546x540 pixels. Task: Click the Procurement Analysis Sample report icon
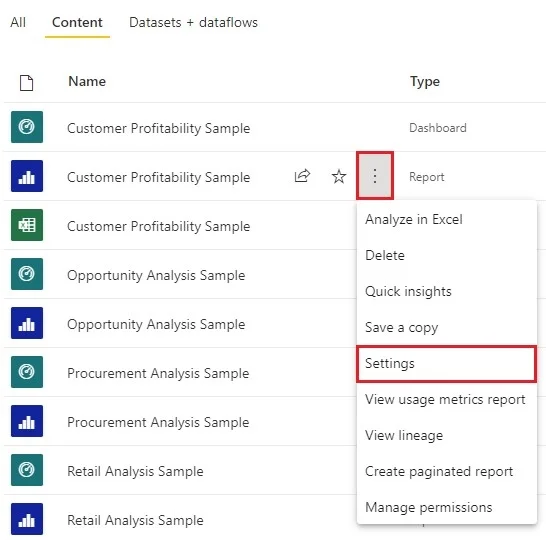27,421
